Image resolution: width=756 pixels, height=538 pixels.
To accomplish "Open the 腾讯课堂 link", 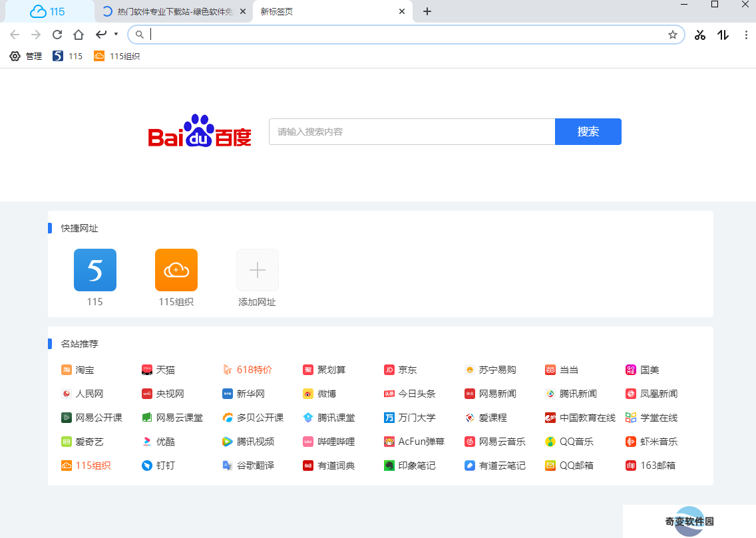I will (329, 418).
